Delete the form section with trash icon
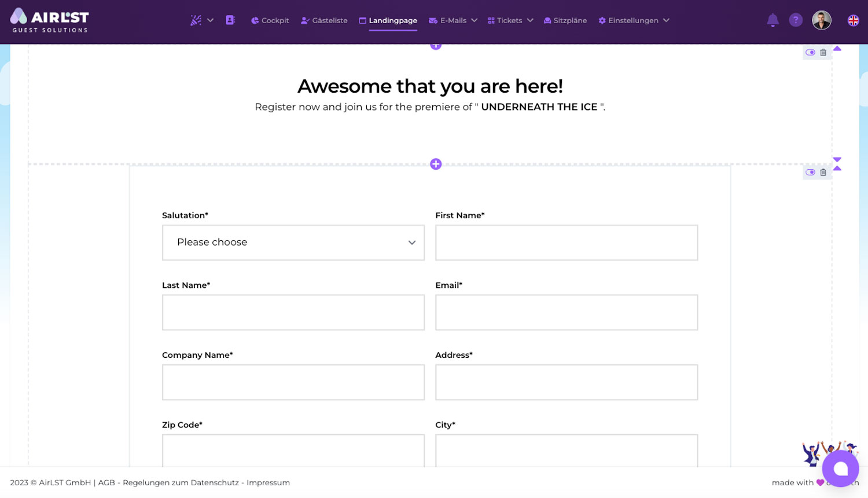The width and height of the screenshot is (868, 498). point(823,173)
